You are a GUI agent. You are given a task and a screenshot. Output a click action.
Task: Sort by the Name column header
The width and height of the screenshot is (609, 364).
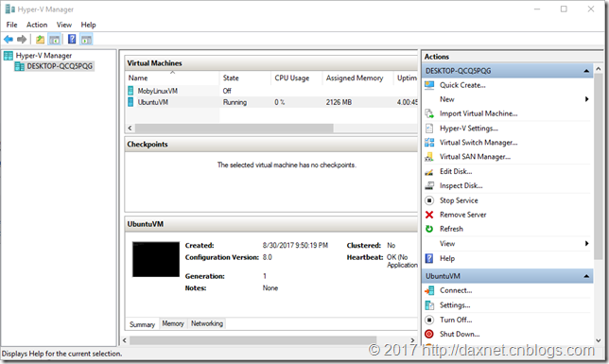tap(172, 78)
